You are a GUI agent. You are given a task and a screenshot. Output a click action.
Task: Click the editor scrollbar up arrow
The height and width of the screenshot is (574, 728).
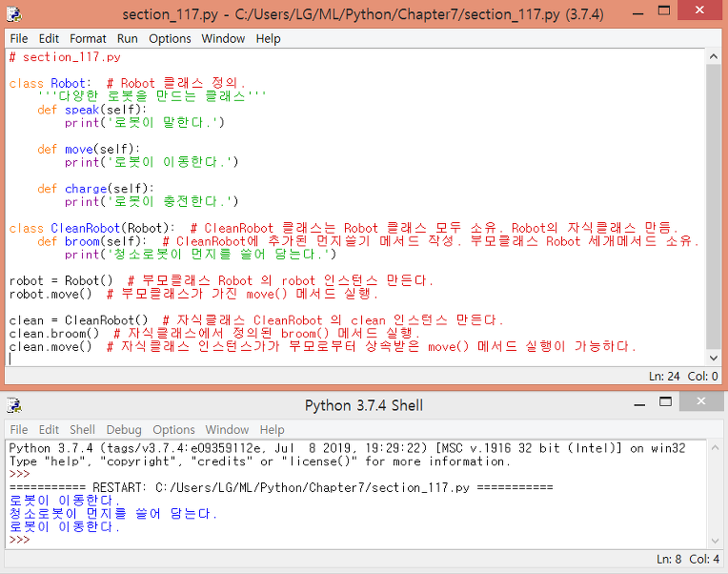[713, 56]
